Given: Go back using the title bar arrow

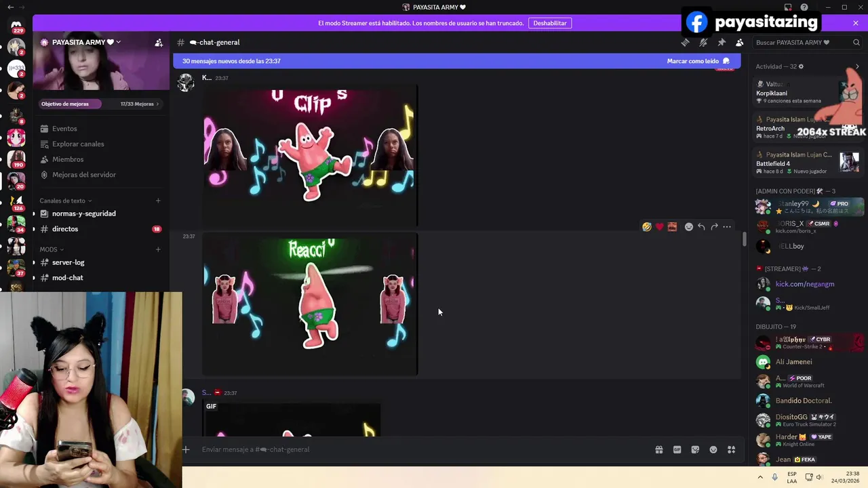Looking at the screenshot, I should tap(10, 7).
